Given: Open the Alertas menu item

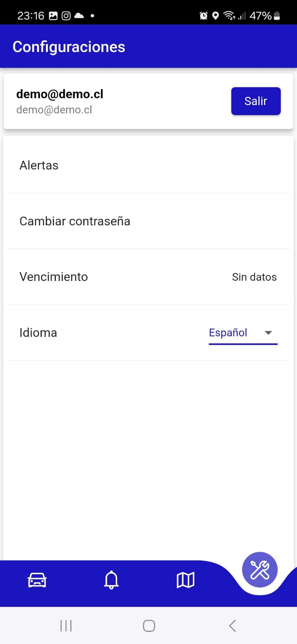Looking at the screenshot, I should (x=39, y=165).
